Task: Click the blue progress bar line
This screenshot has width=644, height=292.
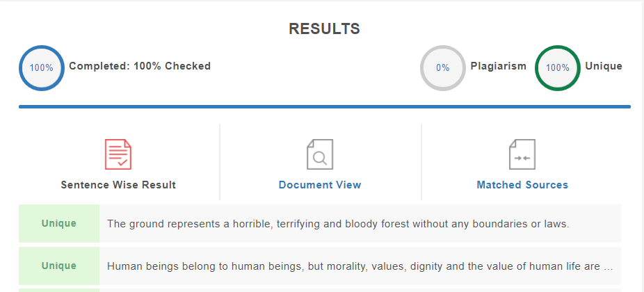Action: pos(325,107)
